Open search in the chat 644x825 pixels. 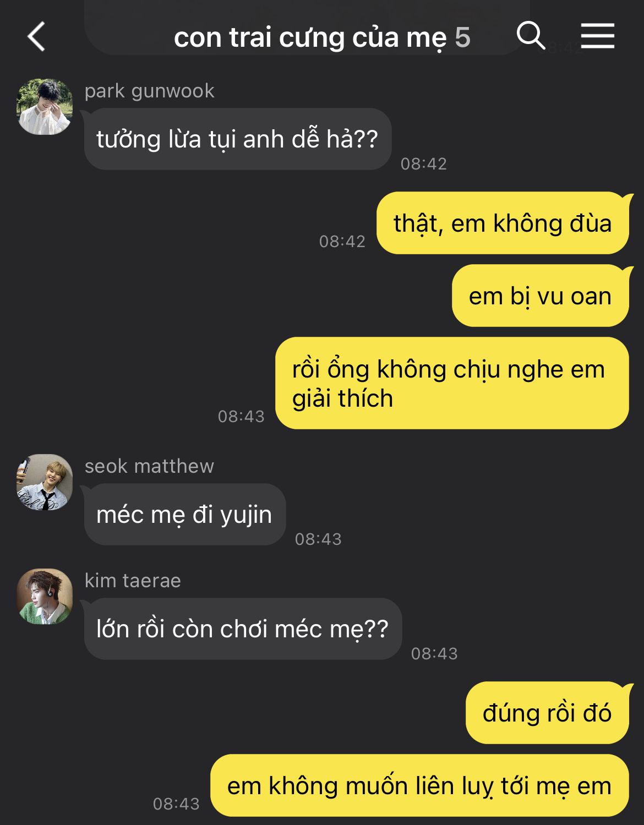[x=531, y=36]
